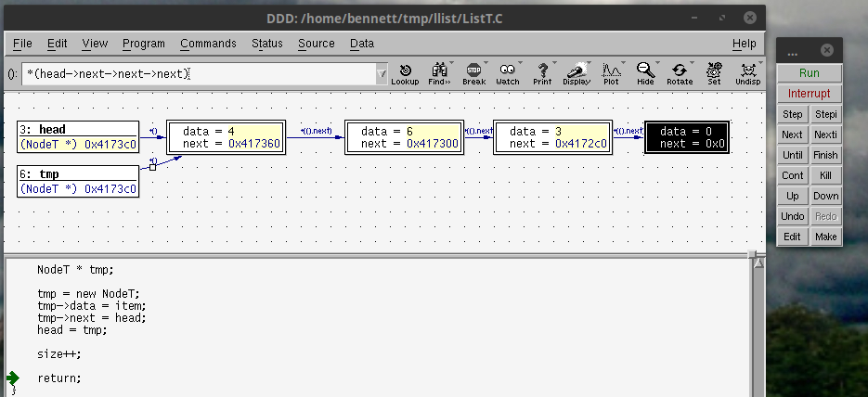Screen dimensions: 868x397
Task: Click the Stepi button in command tool
Action: [x=825, y=114]
